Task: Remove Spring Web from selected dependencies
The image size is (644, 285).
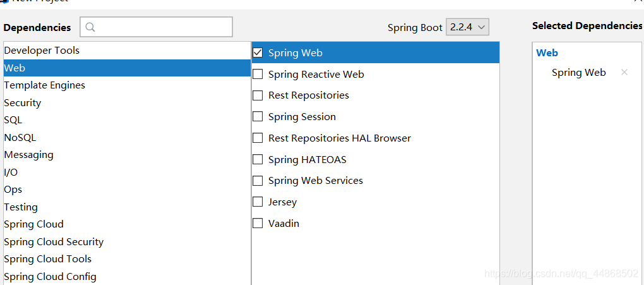Action: [x=624, y=73]
